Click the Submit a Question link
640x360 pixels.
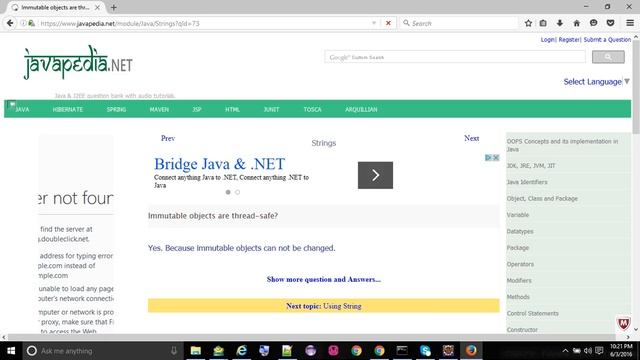[x=607, y=40]
